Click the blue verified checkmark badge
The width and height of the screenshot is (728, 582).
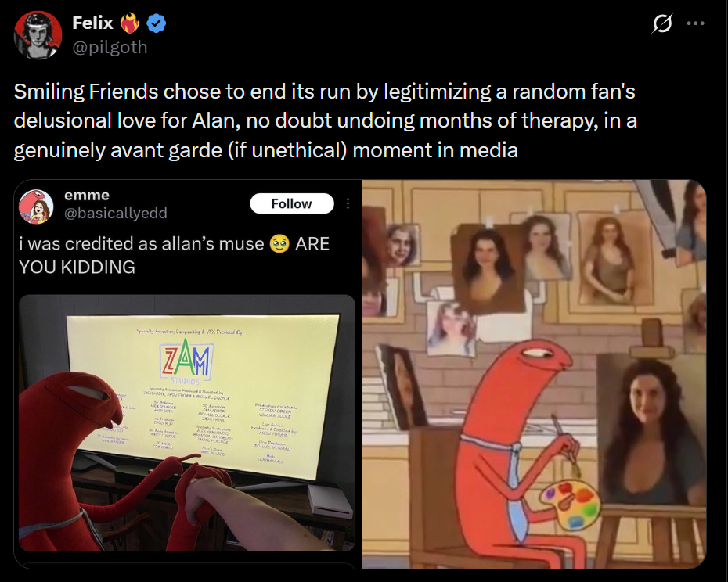pyautogui.click(x=157, y=23)
